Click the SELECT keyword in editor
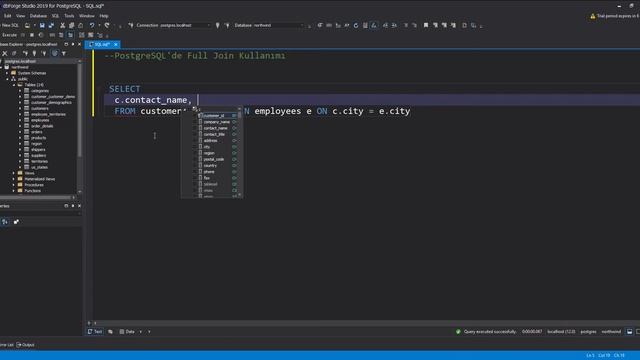640x360 pixels. [124, 89]
